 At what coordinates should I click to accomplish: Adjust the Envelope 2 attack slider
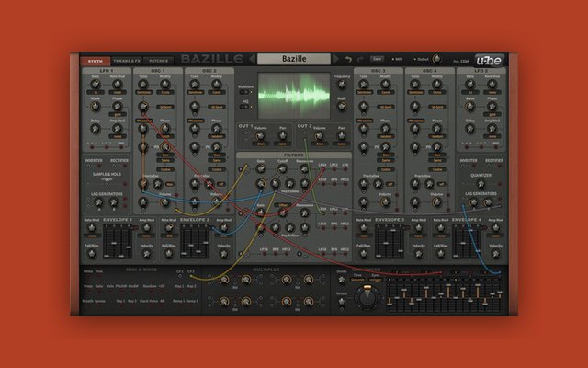184,242
